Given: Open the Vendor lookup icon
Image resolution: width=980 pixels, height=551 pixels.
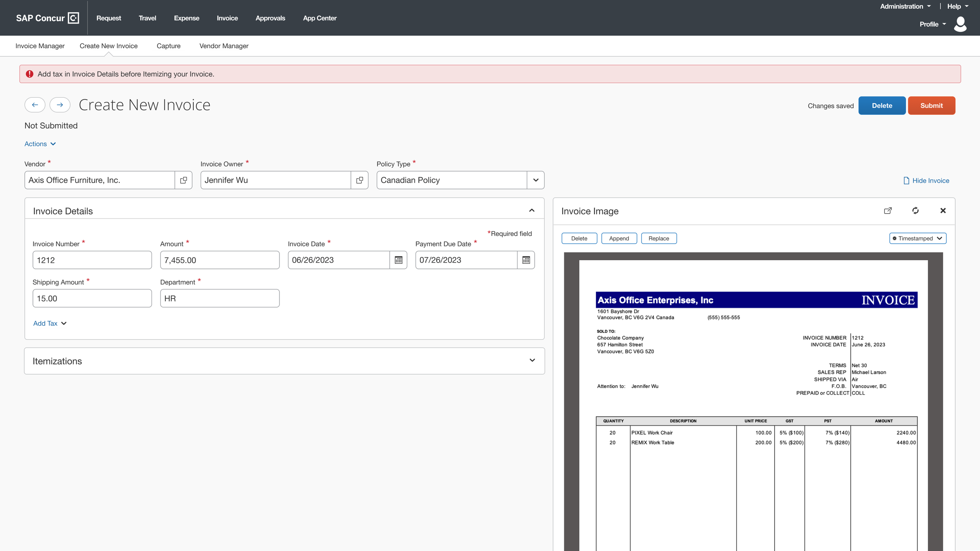Looking at the screenshot, I should [183, 180].
